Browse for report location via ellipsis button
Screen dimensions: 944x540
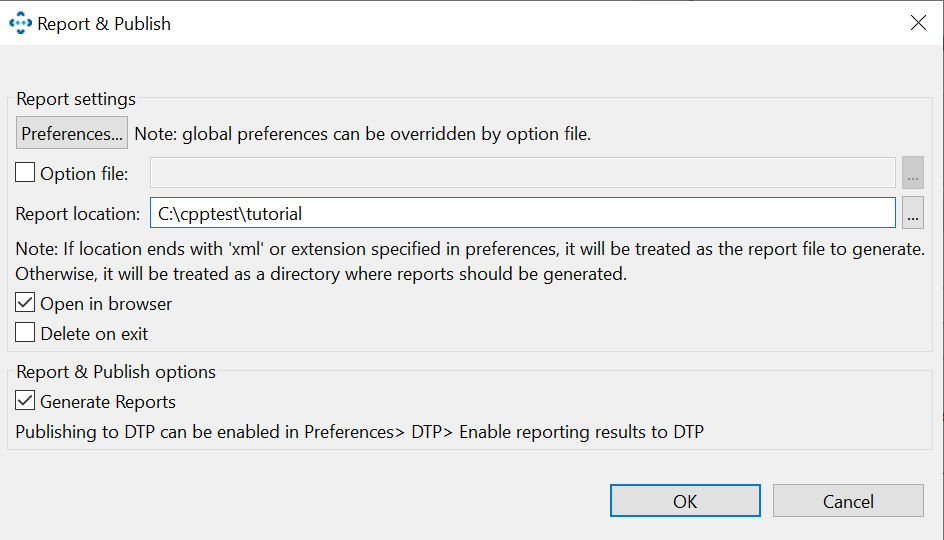[913, 213]
